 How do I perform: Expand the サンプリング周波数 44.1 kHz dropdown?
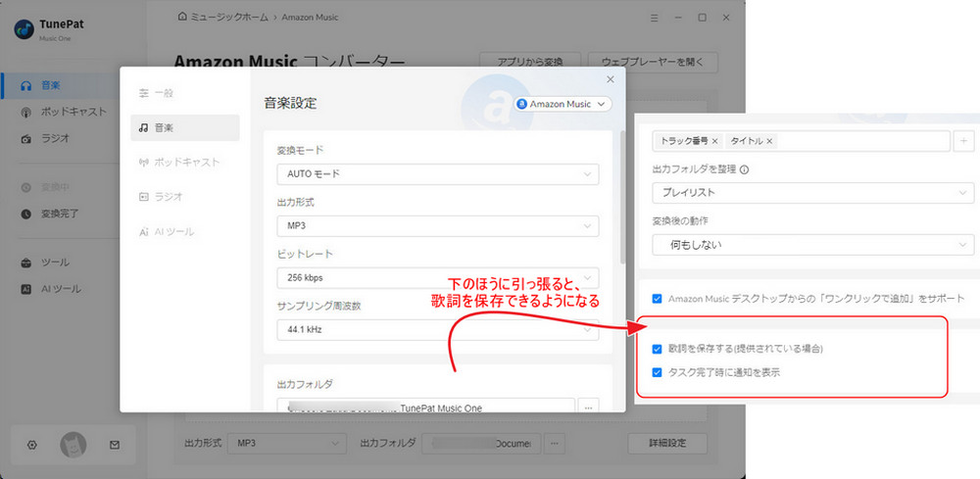437,329
